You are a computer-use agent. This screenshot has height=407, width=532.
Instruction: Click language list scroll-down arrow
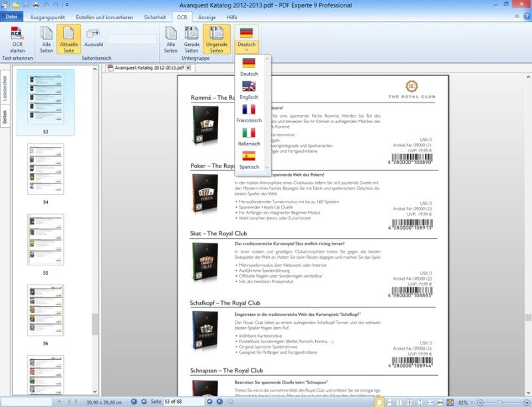point(267,167)
